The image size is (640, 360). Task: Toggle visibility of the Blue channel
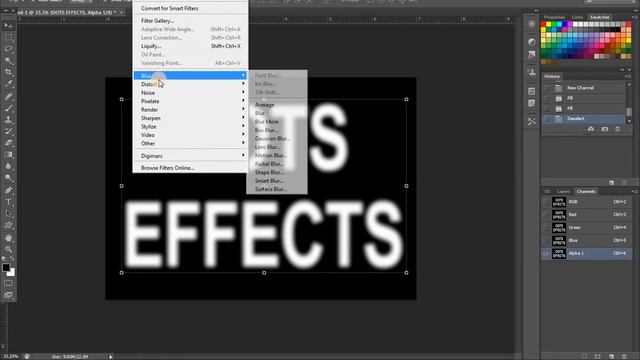tap(546, 240)
